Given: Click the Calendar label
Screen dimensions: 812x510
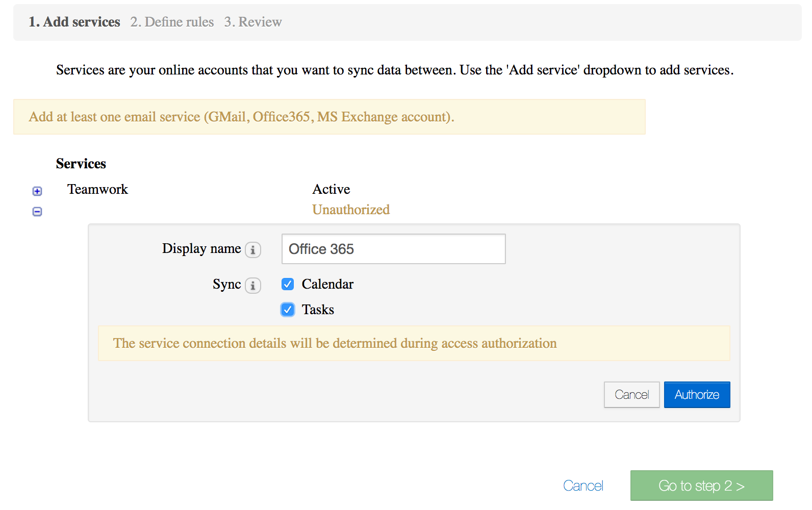Looking at the screenshot, I should 327,284.
